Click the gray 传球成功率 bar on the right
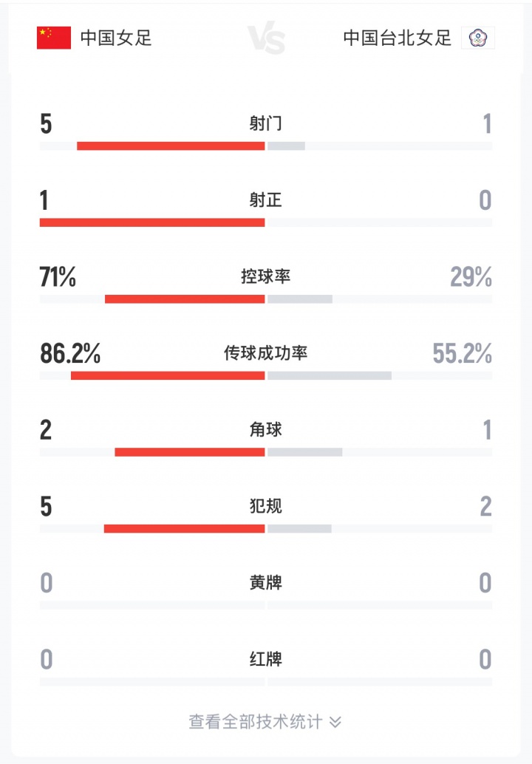Viewport: 532px width, 764px height. pyautogui.click(x=330, y=375)
